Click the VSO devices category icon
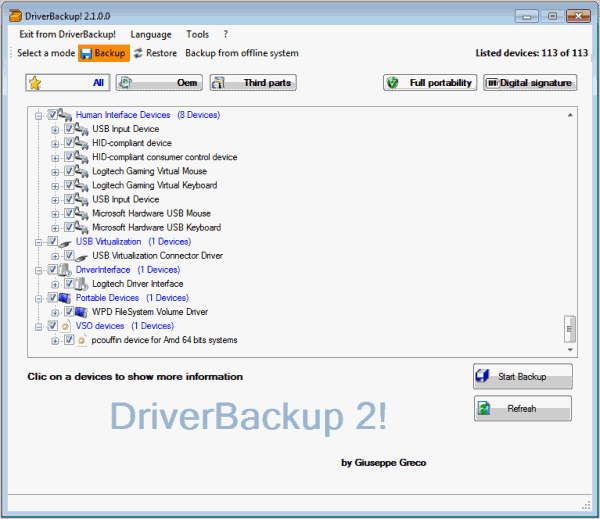The image size is (600, 519). (65, 326)
